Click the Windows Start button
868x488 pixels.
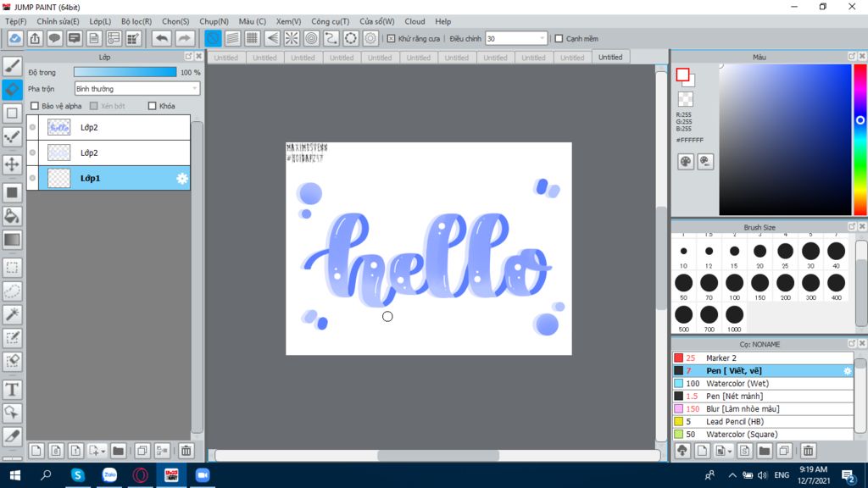[15, 474]
